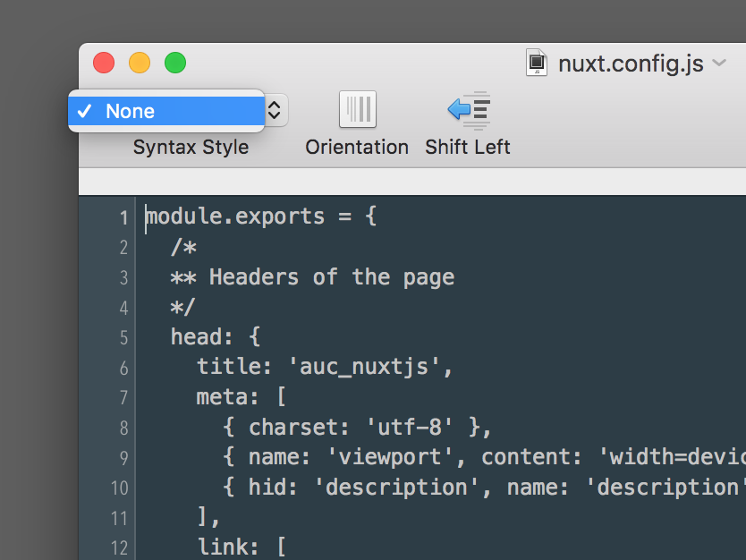Click the Headers of the page comment
This screenshot has height=560, width=746.
(312, 277)
